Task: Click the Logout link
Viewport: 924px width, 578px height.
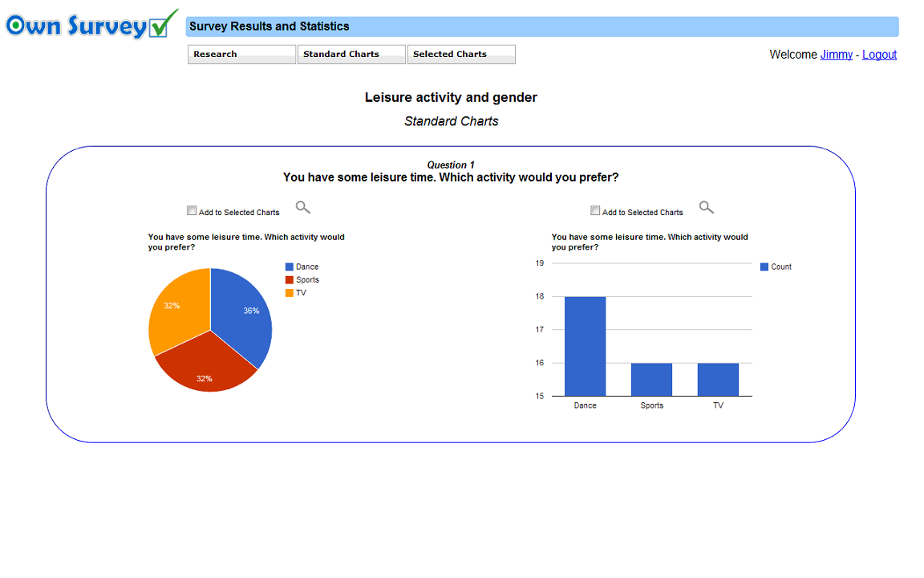Action: point(879,55)
